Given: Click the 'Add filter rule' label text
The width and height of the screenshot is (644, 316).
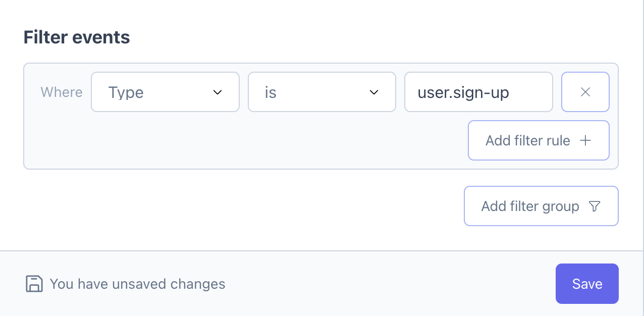Looking at the screenshot, I should click(527, 140).
